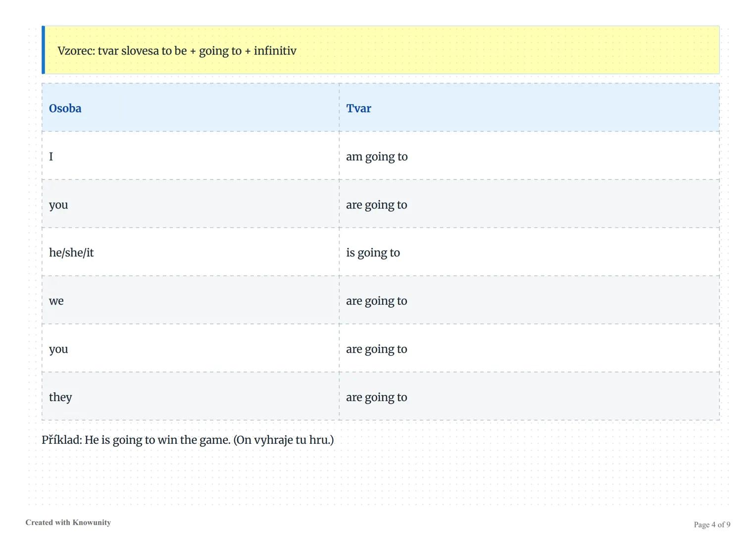Click the blue bar beside the Vzorec callout
This screenshot has width=756, height=535.
tap(44, 50)
